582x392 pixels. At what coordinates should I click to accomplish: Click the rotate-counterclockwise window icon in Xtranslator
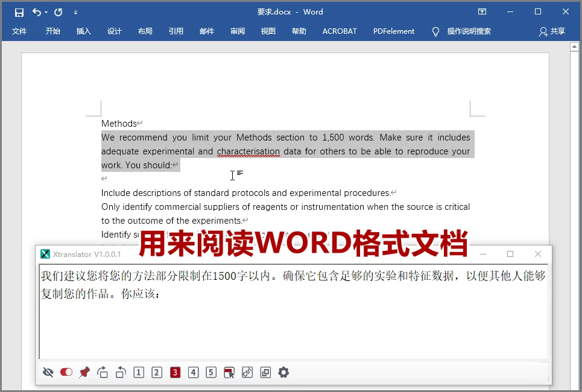click(121, 372)
